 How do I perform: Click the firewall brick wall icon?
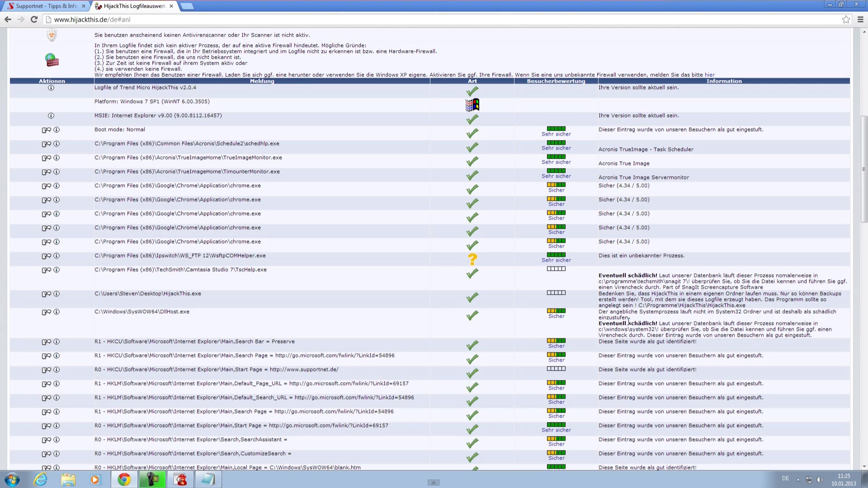pos(52,60)
